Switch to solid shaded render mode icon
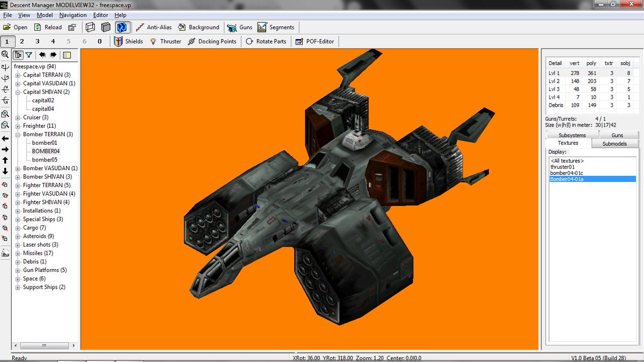This screenshot has height=362, width=644. [106, 27]
